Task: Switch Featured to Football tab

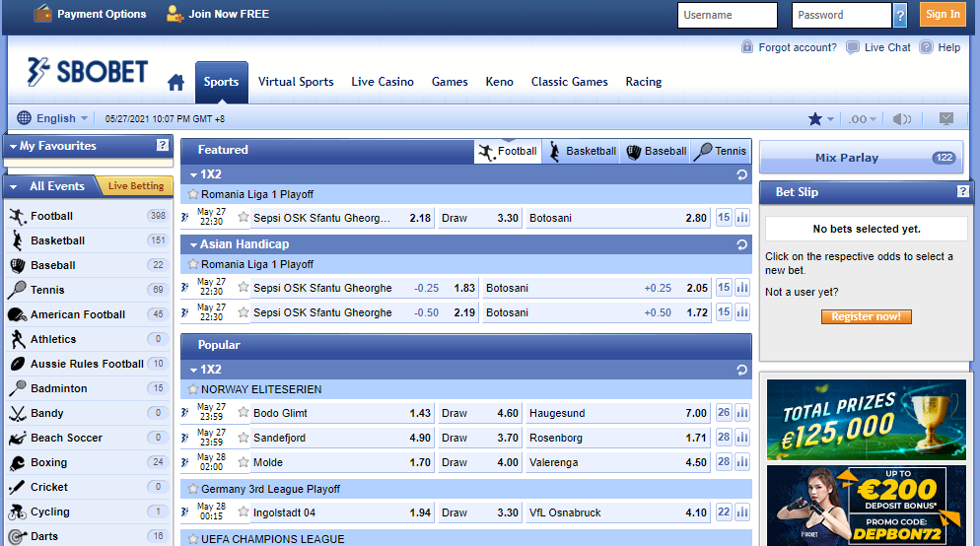Action: [x=508, y=151]
